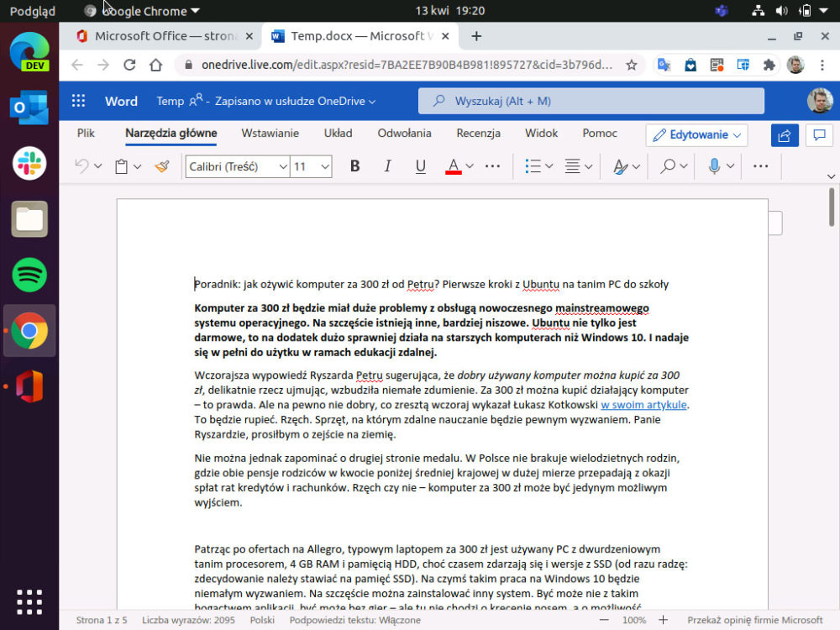Open the Pomoc tab
Viewport: 840px width, 630px height.
click(600, 134)
